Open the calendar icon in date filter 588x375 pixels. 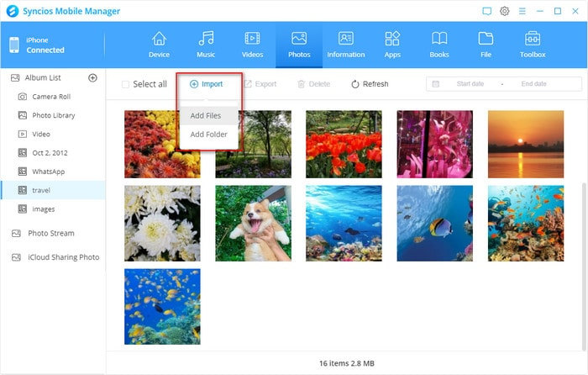click(x=436, y=84)
